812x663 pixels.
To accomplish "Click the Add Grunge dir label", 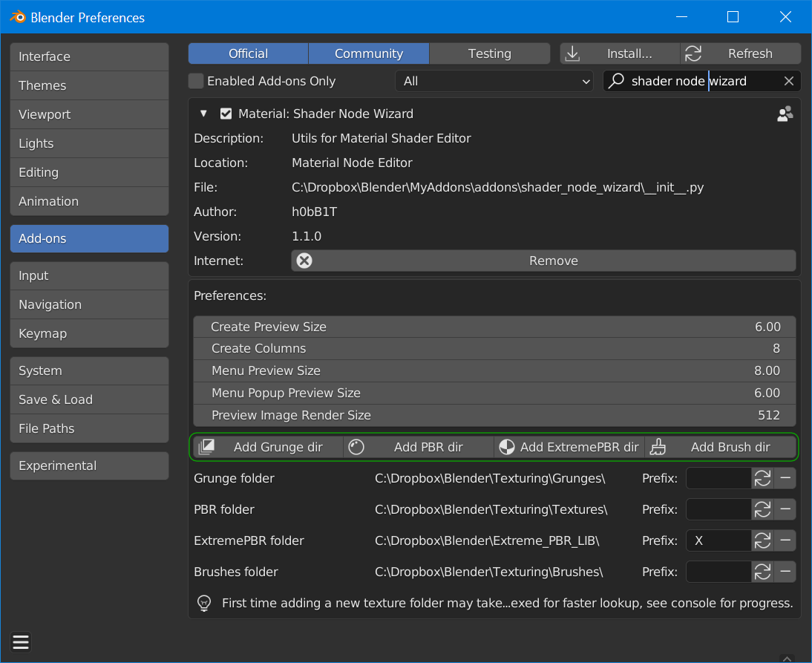I will (x=278, y=447).
